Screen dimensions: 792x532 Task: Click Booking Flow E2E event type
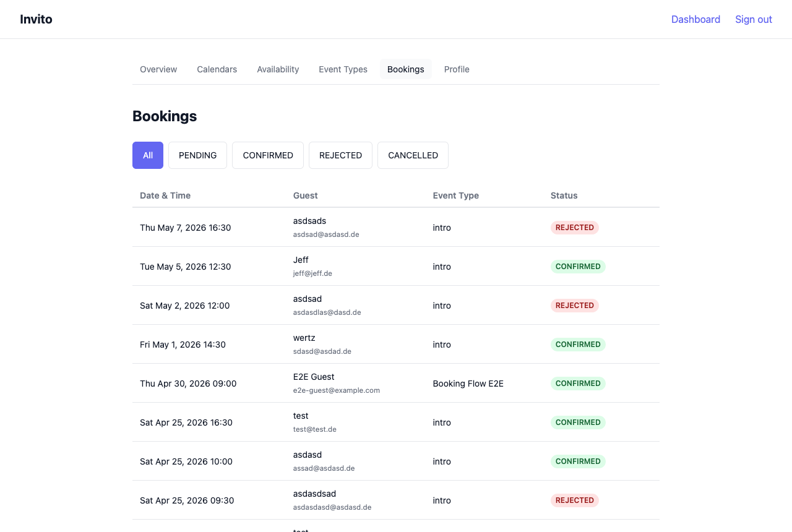(x=468, y=384)
